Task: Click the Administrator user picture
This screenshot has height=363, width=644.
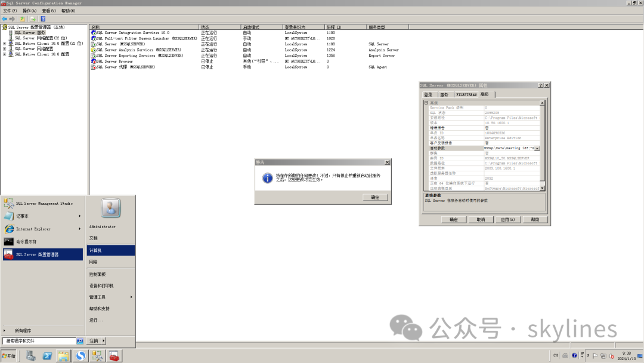Action: [111, 208]
